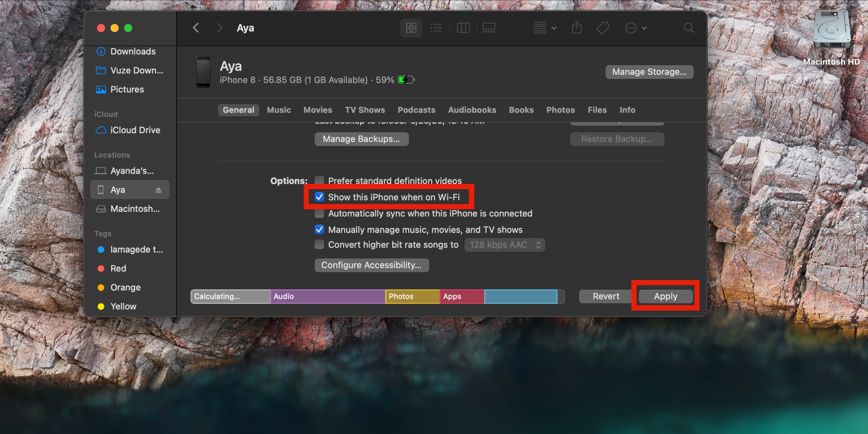The width and height of the screenshot is (868, 434).
Task: Click the blue storage bar segment
Action: [521, 297]
